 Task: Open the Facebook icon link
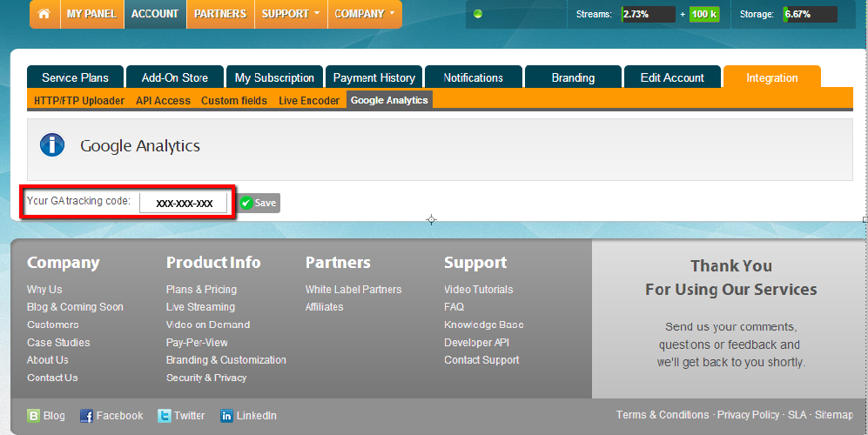(86, 416)
